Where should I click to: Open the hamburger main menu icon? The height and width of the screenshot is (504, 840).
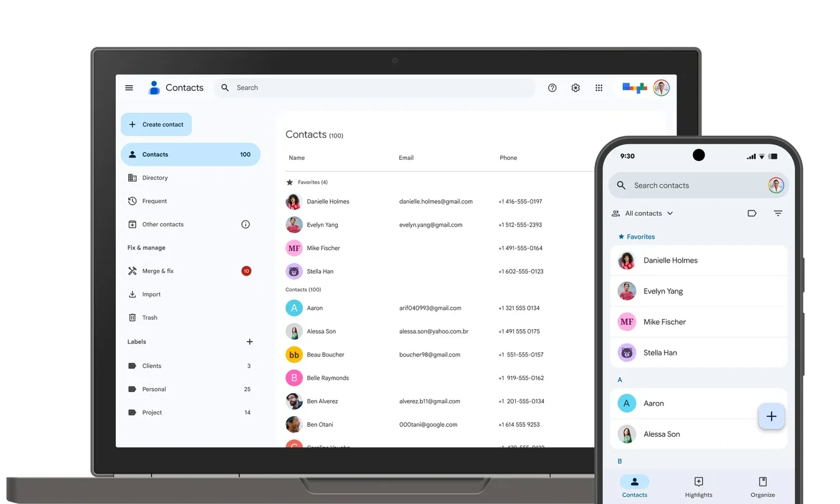click(x=129, y=88)
